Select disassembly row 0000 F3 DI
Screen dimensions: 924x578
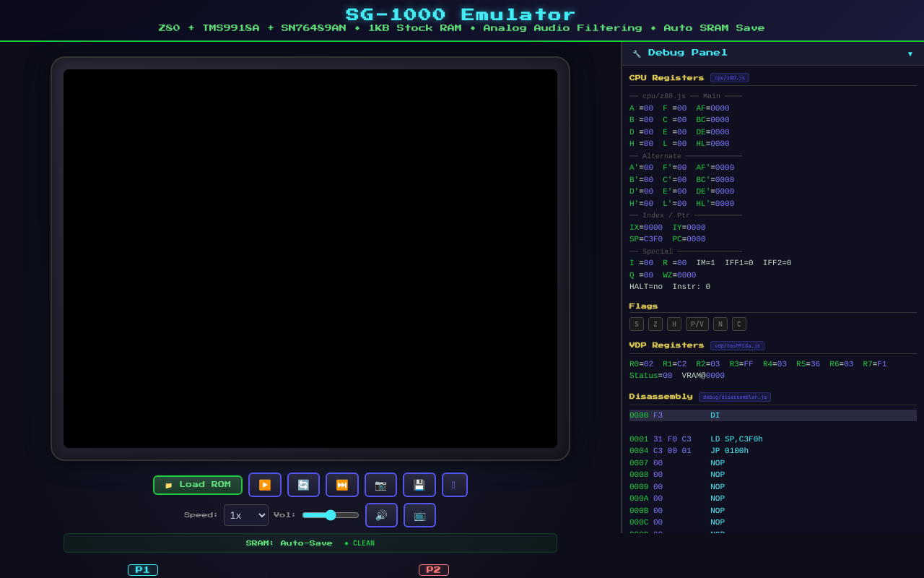(x=773, y=415)
